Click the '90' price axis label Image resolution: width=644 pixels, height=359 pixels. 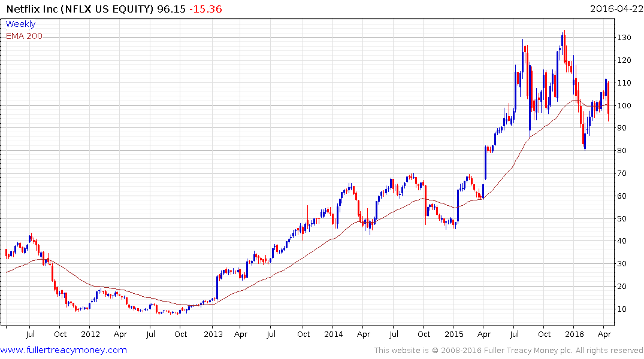[x=622, y=128]
